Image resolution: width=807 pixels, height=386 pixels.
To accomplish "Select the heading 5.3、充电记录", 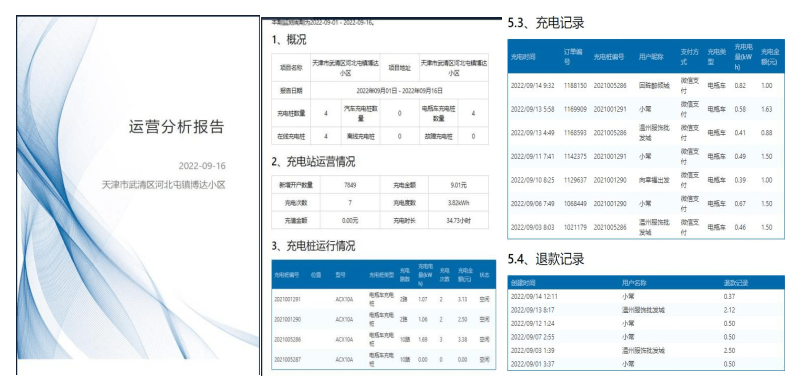I will [546, 23].
